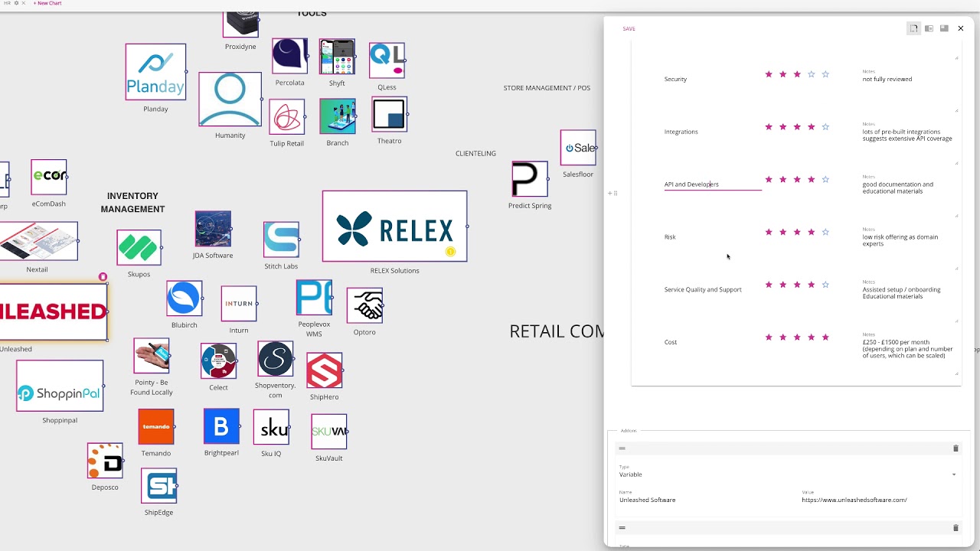Select the Inturn logo
Image resolution: width=980 pixels, height=551 pixels.
click(x=239, y=304)
